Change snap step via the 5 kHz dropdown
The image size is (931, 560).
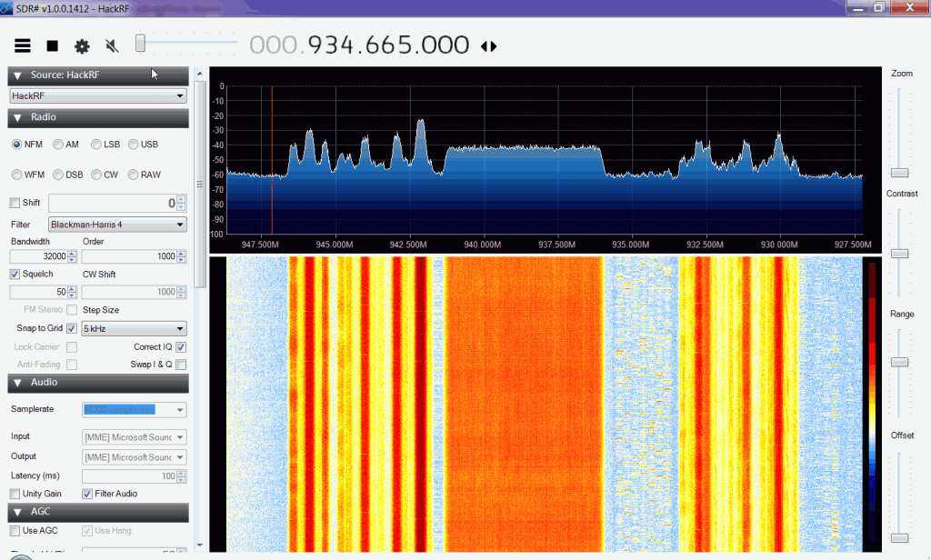[x=133, y=328]
